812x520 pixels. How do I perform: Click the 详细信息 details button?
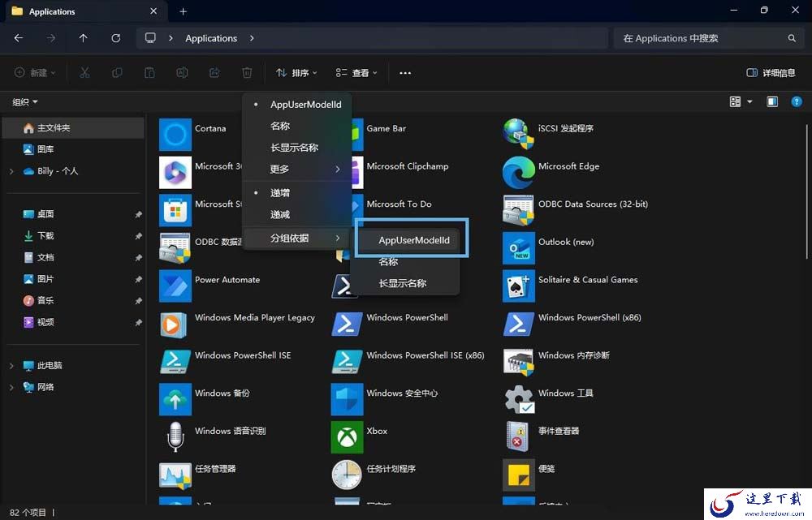(x=771, y=73)
